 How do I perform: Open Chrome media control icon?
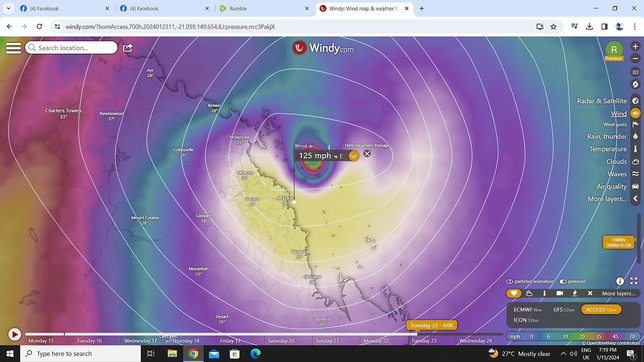pyautogui.click(x=575, y=27)
